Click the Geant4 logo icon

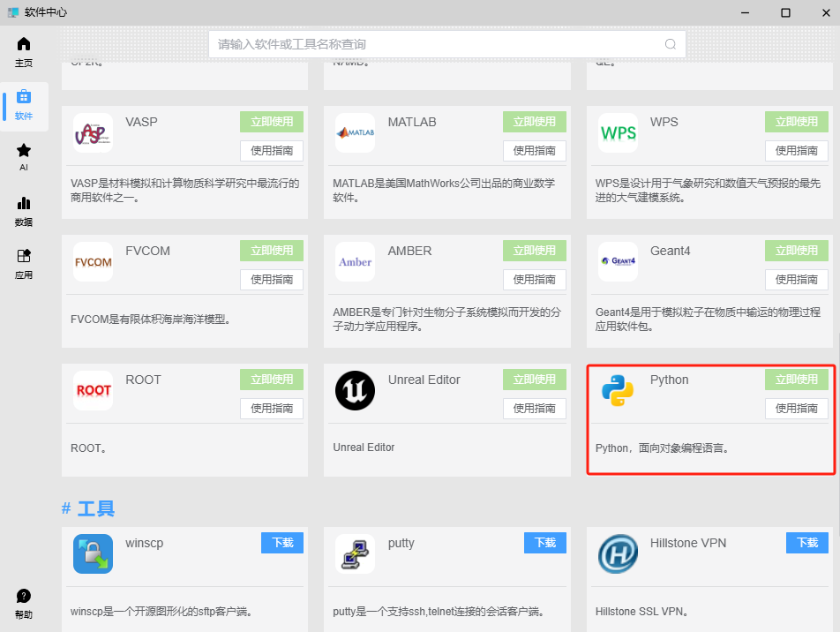coord(618,261)
